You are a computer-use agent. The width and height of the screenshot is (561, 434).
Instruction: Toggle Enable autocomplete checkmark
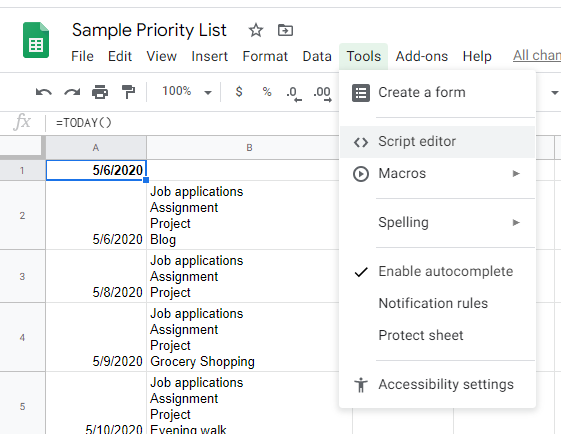[361, 272]
